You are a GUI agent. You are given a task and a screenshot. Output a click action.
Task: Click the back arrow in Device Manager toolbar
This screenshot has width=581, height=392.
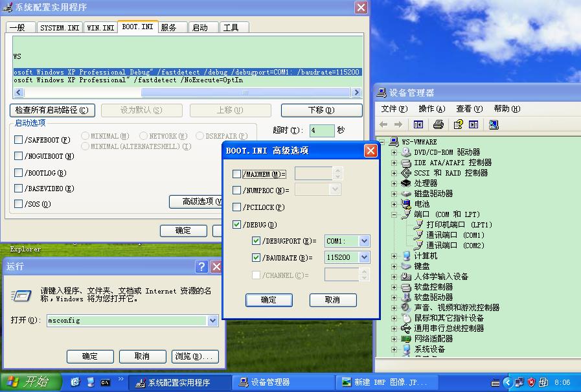[x=383, y=125]
